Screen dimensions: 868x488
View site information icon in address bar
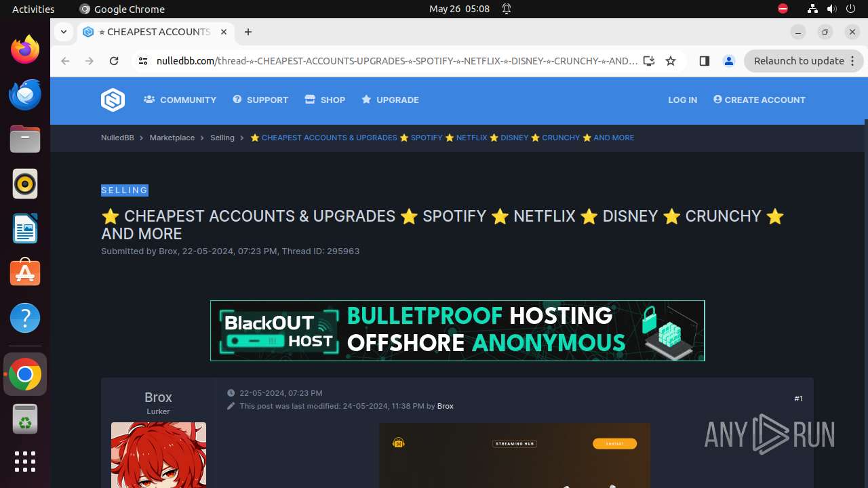[142, 61]
